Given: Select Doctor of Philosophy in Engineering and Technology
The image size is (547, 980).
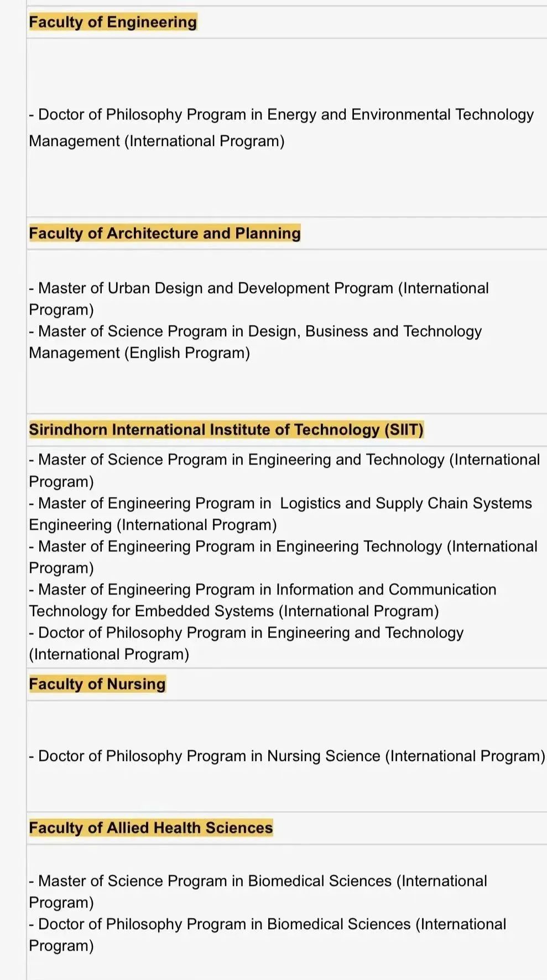Looking at the screenshot, I should [x=246, y=643].
